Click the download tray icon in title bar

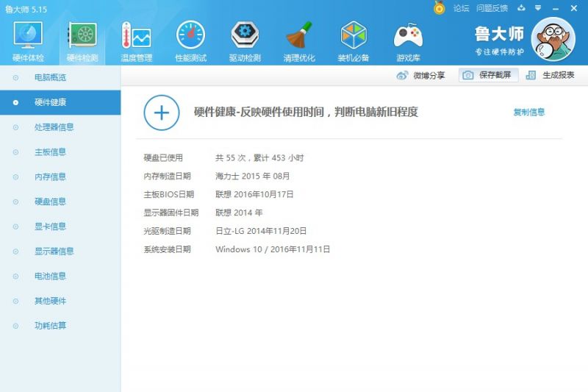(521, 8)
